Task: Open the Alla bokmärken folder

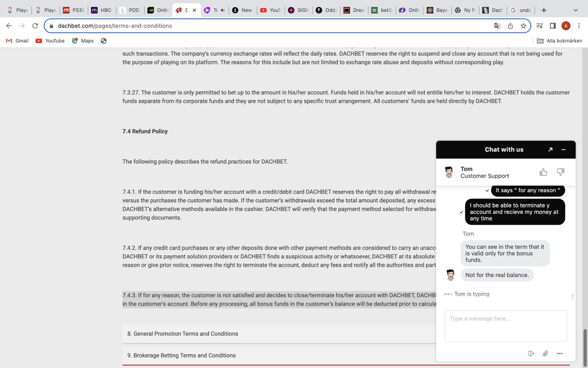Action: 559,41
